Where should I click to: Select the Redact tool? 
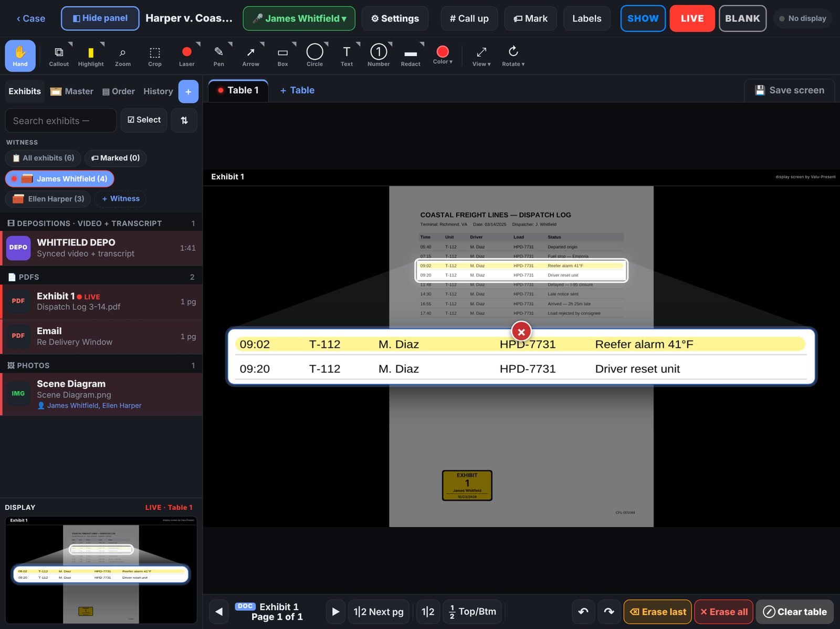(411, 56)
